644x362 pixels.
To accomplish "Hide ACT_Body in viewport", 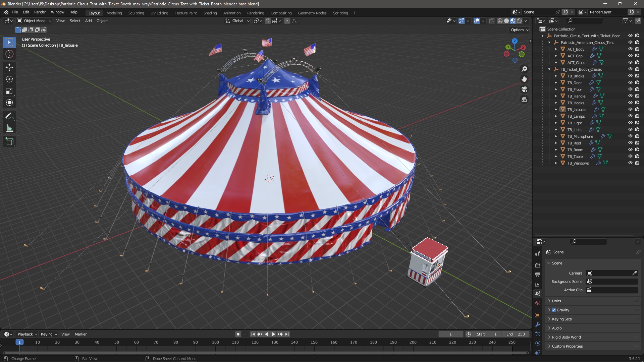I will (x=630, y=49).
